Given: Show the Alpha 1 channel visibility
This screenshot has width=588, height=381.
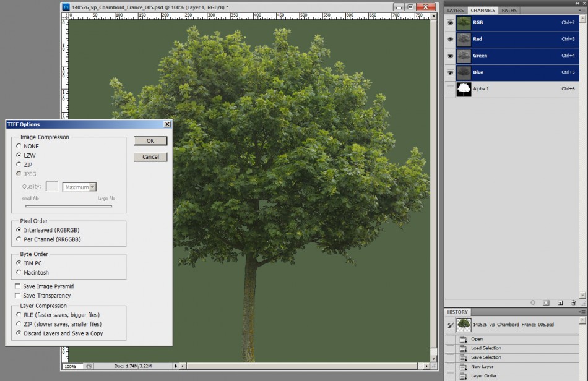Looking at the screenshot, I should [452, 89].
